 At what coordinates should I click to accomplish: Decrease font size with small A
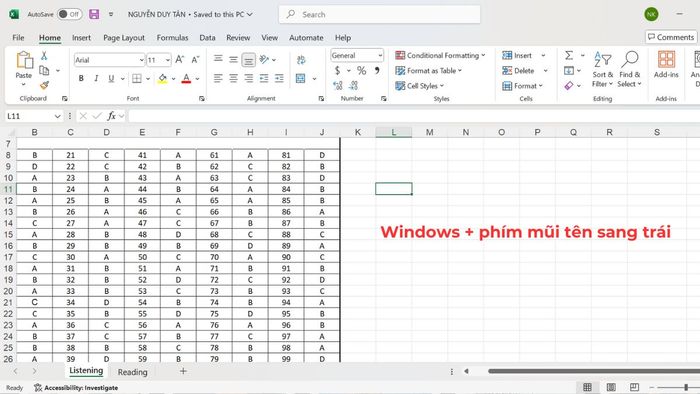195,59
